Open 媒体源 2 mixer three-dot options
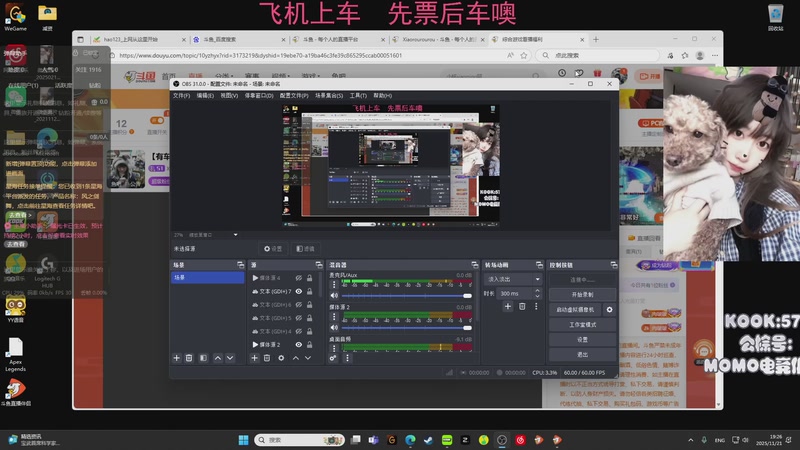The height and width of the screenshot is (450, 800). pos(334,316)
